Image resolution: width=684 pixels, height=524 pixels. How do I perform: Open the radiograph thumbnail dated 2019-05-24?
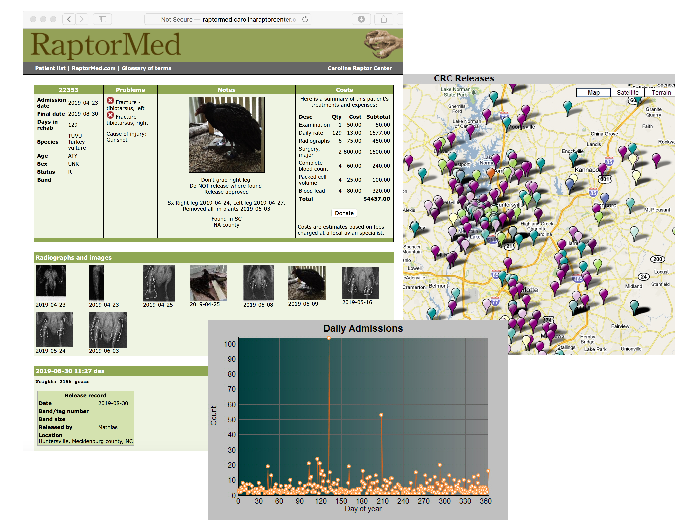coord(54,329)
